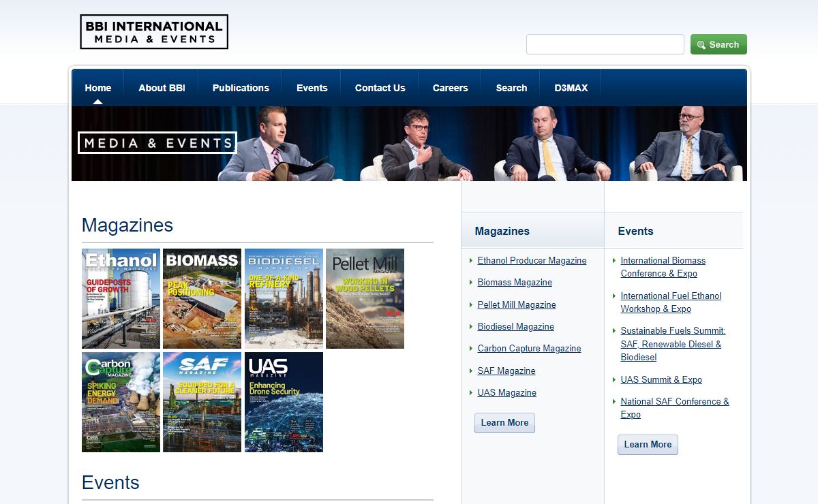Click the large Magazines section heading
This screenshot has width=818, height=504.
[x=127, y=225]
